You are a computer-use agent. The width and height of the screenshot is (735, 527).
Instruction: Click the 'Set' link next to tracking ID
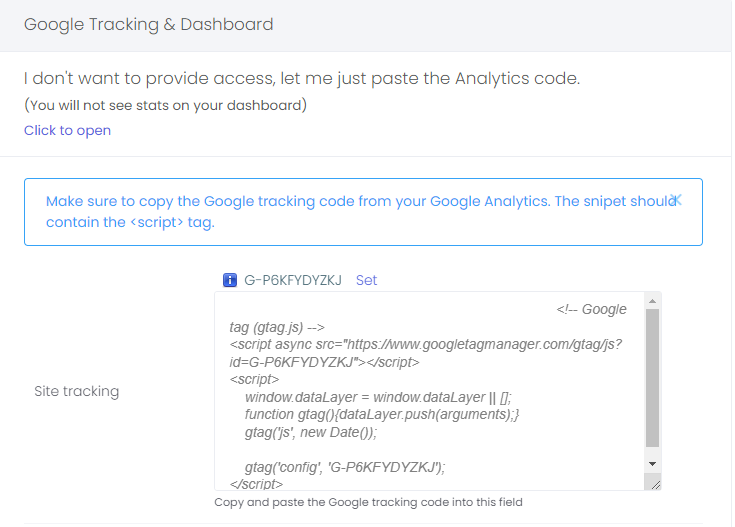366,281
